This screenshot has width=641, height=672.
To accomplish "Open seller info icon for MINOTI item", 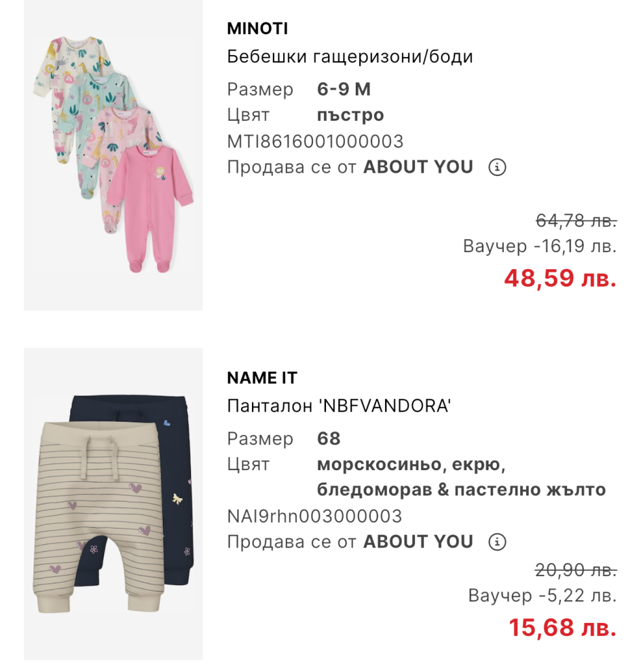I will click(x=497, y=167).
